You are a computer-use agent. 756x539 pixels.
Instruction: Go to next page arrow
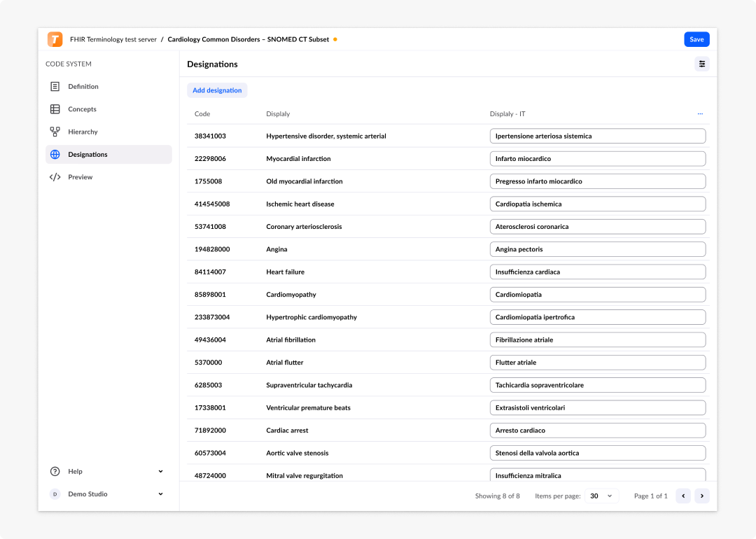click(x=702, y=496)
